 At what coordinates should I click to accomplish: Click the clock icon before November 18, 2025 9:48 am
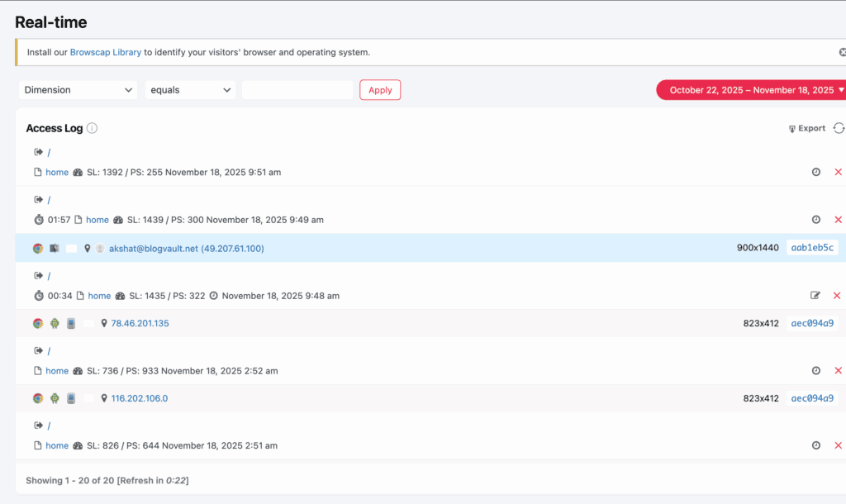tap(214, 296)
